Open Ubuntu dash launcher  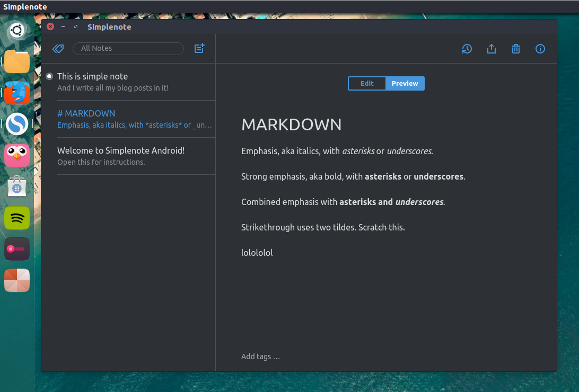point(17,30)
